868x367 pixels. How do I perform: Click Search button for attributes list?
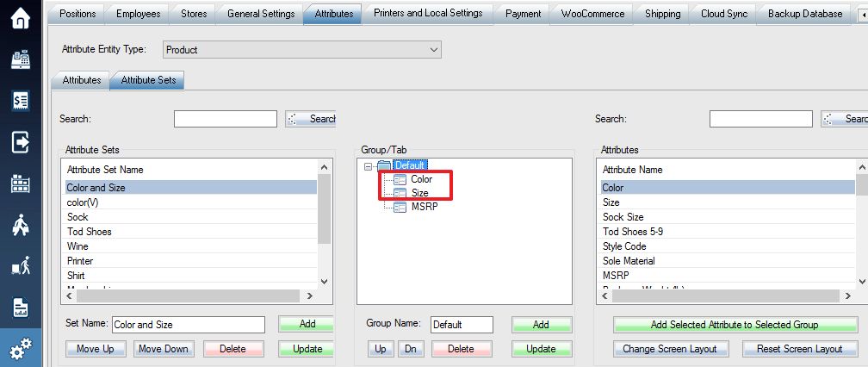click(845, 119)
